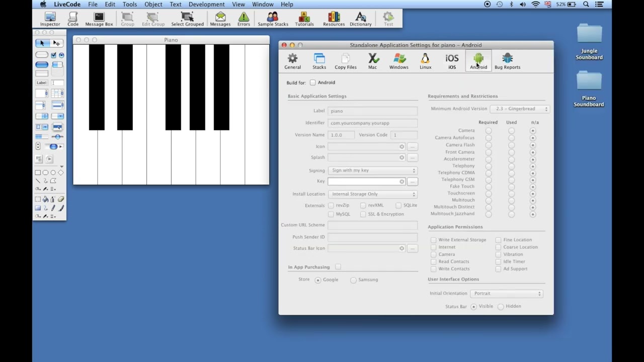Choose the eraser paint tool
The width and height of the screenshot is (644, 362).
tap(61, 200)
